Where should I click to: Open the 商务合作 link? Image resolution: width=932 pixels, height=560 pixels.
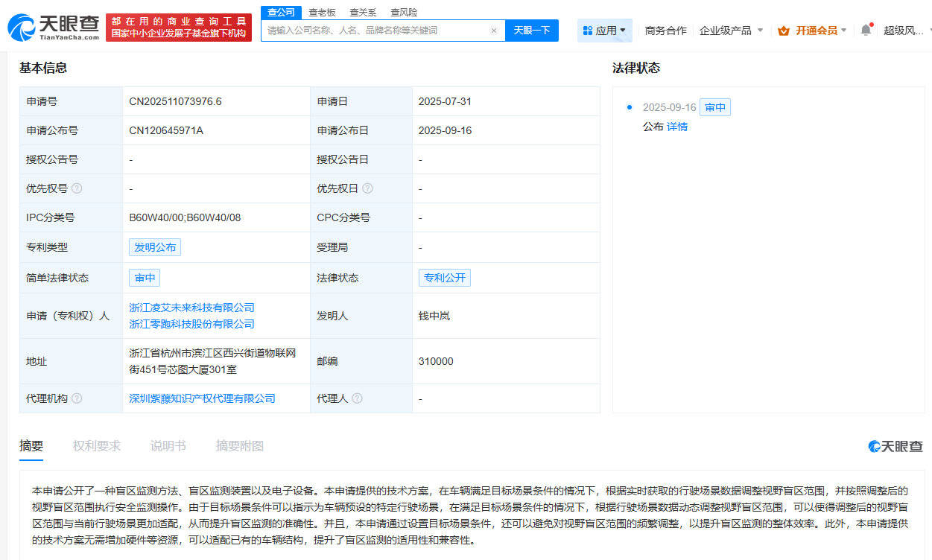pyautogui.click(x=666, y=31)
